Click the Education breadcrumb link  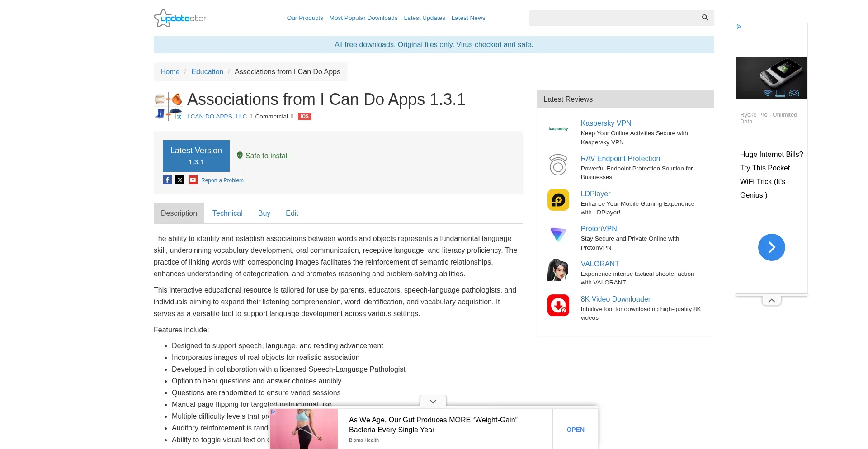[207, 71]
